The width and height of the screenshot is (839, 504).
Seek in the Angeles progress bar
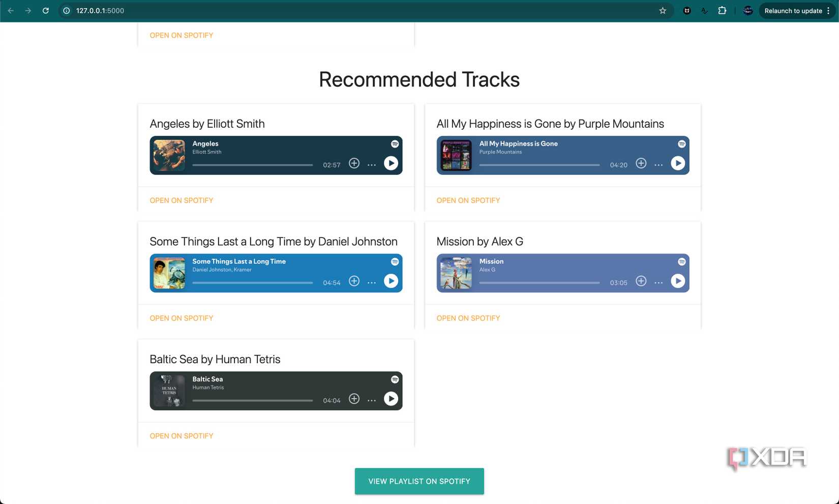tap(253, 165)
